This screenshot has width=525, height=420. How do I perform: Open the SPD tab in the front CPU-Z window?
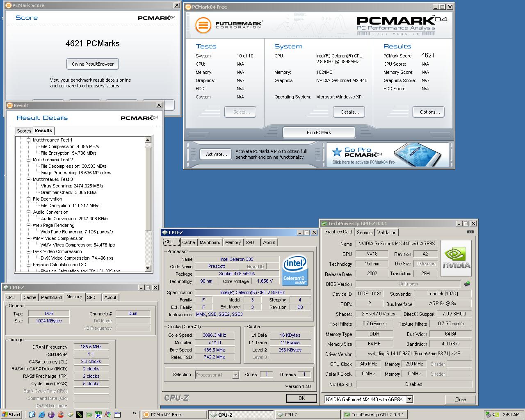250,242
